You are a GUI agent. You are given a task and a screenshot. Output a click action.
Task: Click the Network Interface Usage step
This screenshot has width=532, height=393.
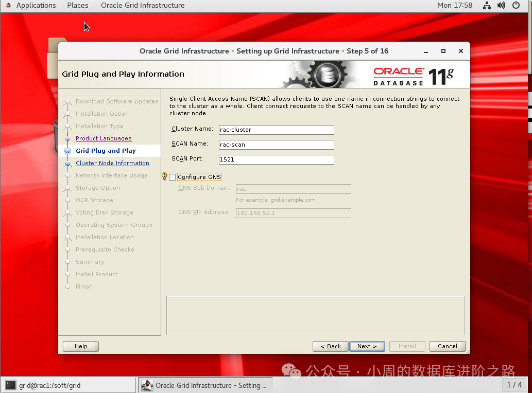click(112, 175)
